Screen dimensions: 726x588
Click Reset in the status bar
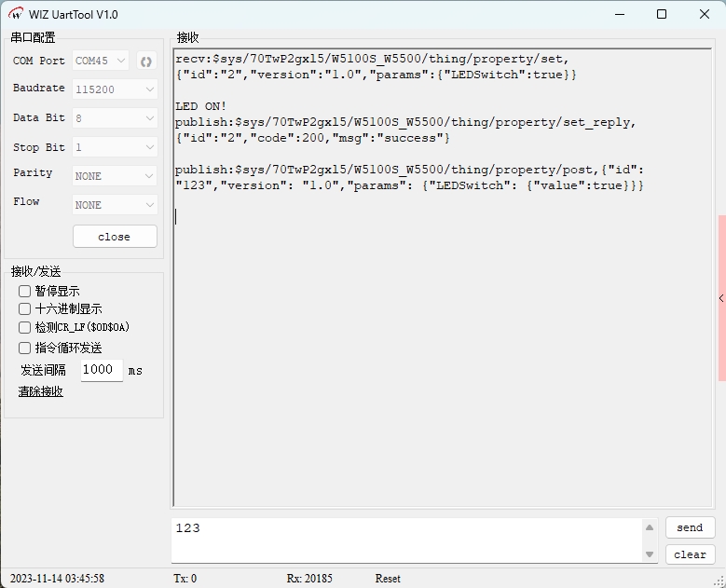[x=388, y=579]
